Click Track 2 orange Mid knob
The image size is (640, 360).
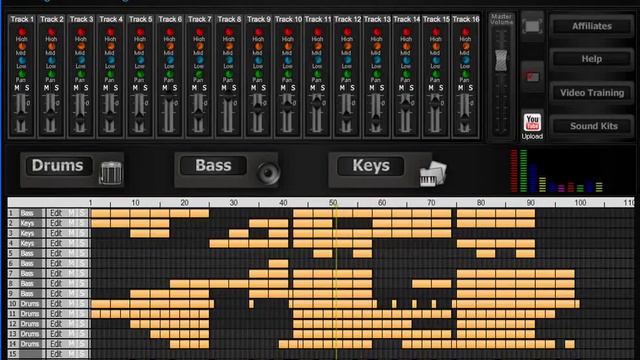51,46
